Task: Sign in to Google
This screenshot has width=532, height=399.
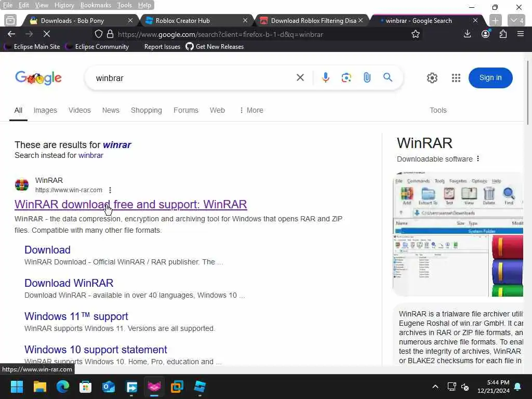Action: (x=490, y=78)
